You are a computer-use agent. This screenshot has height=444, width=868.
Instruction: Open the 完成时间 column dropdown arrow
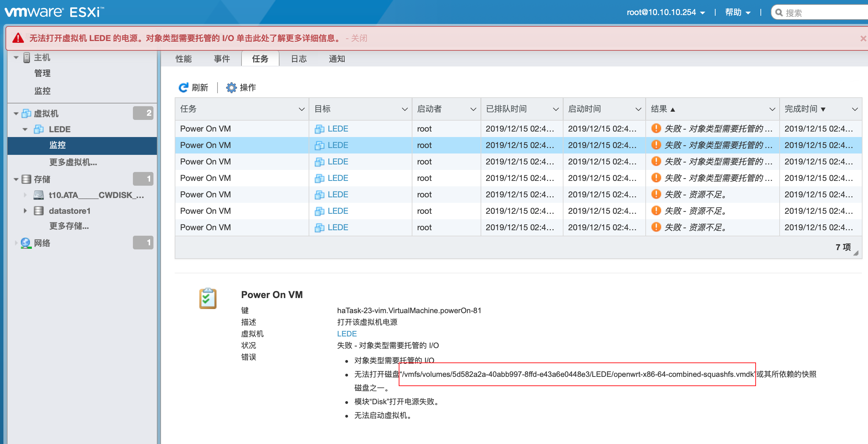855,109
